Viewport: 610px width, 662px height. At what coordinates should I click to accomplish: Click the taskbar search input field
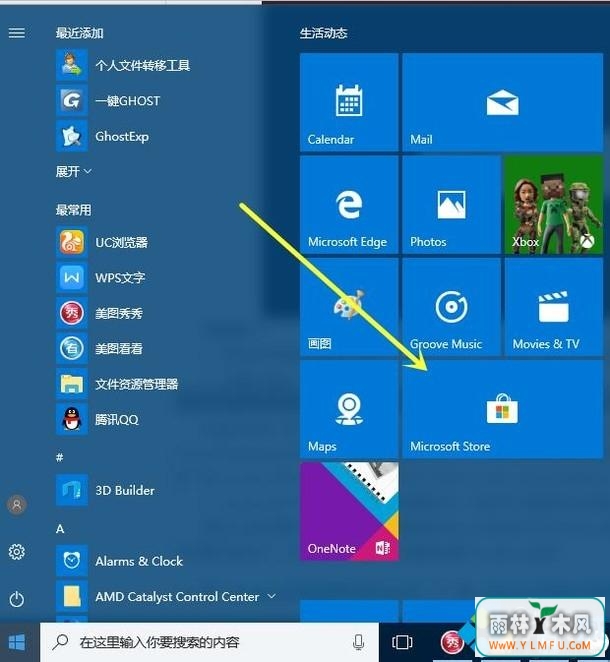point(209,642)
